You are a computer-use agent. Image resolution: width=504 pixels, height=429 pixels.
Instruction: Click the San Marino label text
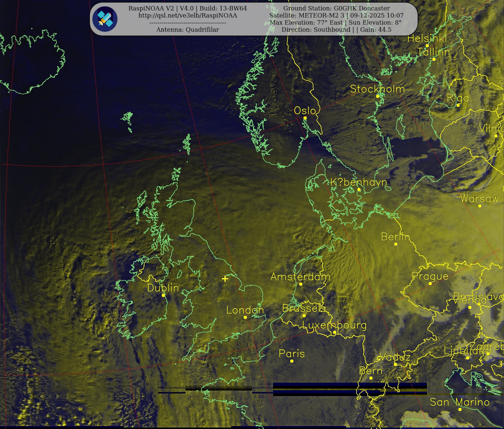point(459,402)
